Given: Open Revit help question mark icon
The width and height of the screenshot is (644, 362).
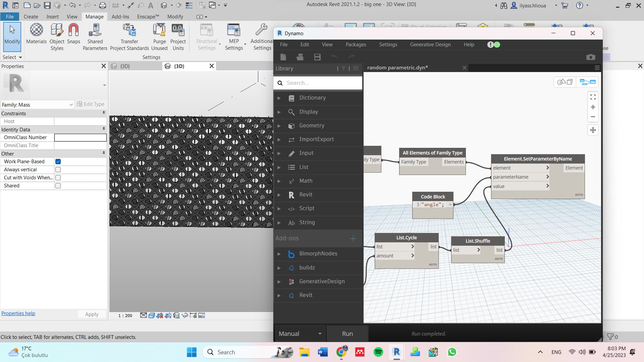Looking at the screenshot, I should [x=579, y=5].
